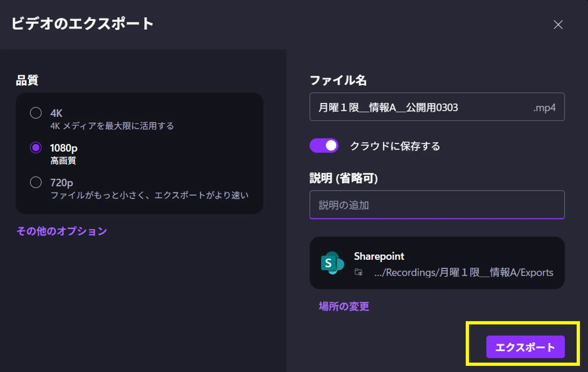Open the 場所の変更 link
This screenshot has height=372, width=588.
(x=344, y=306)
